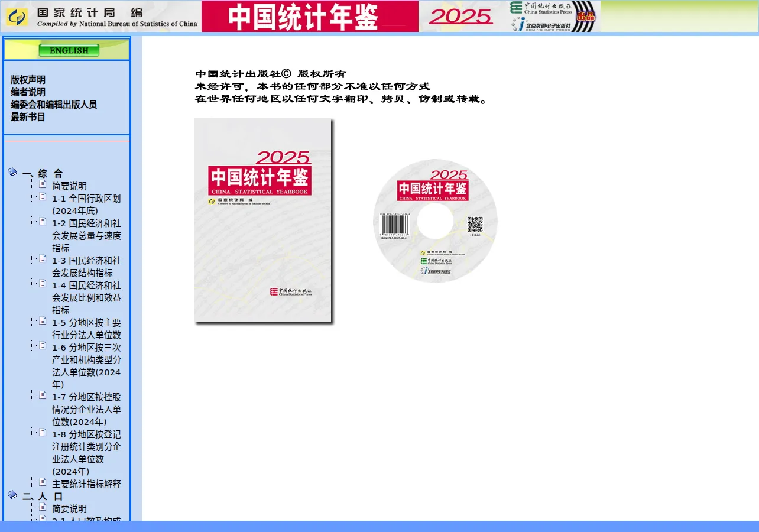Click the 2025 yearbook CD disc image
The image size is (759, 532).
(435, 220)
